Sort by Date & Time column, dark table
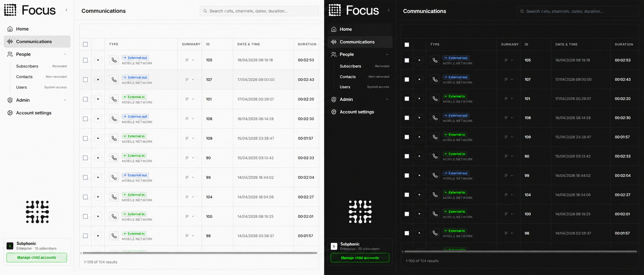This screenshot has width=644, height=275. (x=566, y=44)
